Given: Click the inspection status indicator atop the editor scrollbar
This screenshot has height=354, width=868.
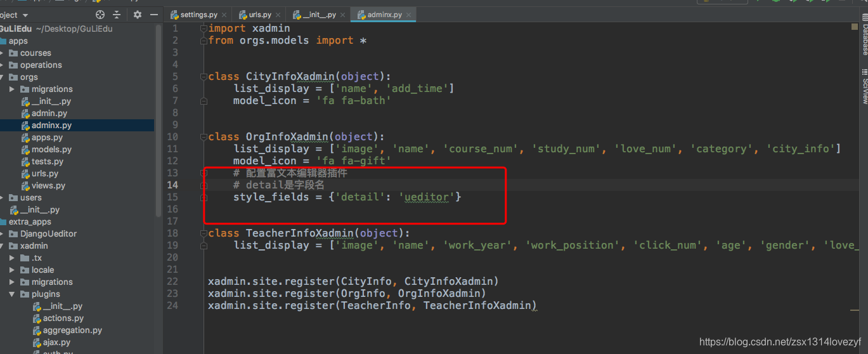Looking at the screenshot, I should click(855, 27).
